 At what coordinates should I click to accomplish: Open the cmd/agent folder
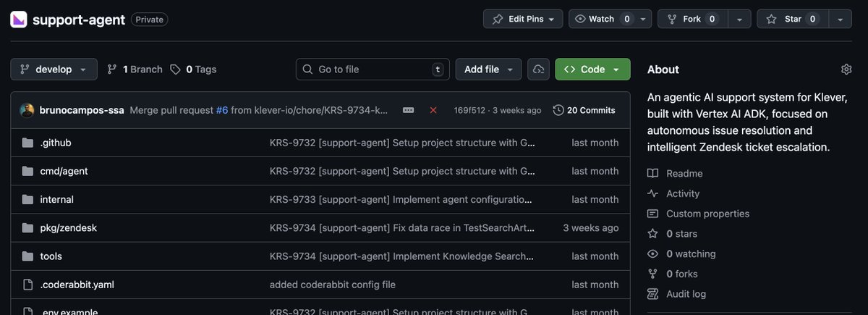[x=64, y=171]
